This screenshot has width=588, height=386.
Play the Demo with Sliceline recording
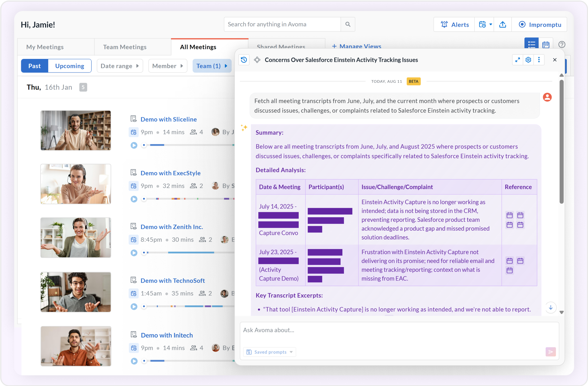(134, 145)
